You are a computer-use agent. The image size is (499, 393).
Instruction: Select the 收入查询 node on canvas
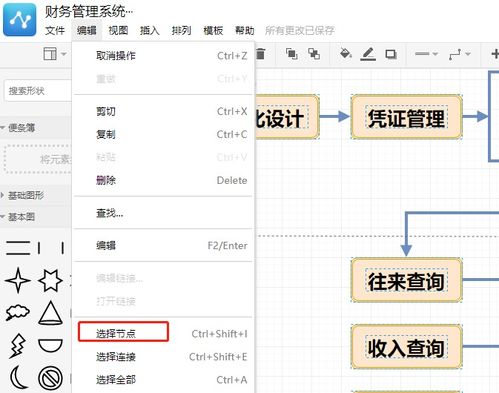point(406,347)
